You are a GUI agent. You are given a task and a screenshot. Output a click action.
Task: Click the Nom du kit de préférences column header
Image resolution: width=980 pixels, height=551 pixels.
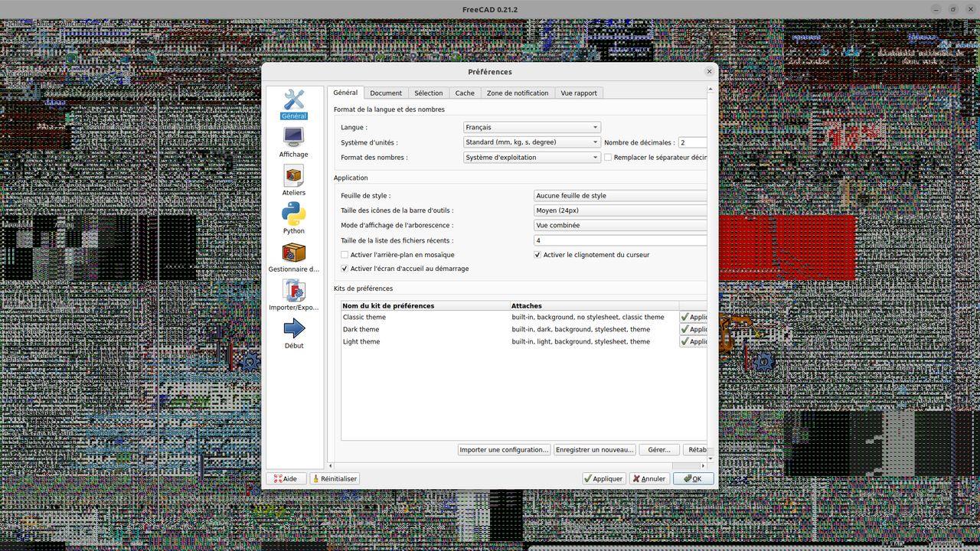click(426, 305)
